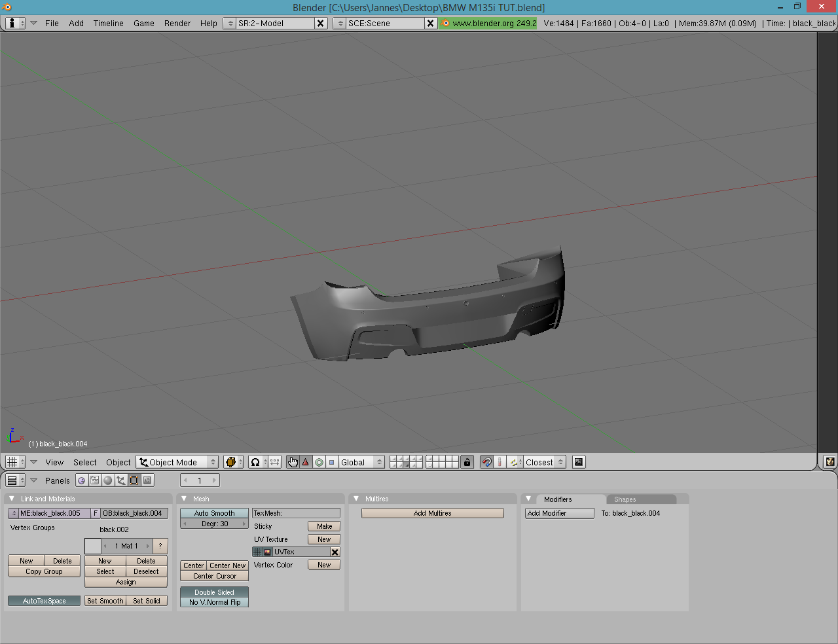Open the Global orientation dropdown
The width and height of the screenshot is (838, 644).
[x=361, y=462]
